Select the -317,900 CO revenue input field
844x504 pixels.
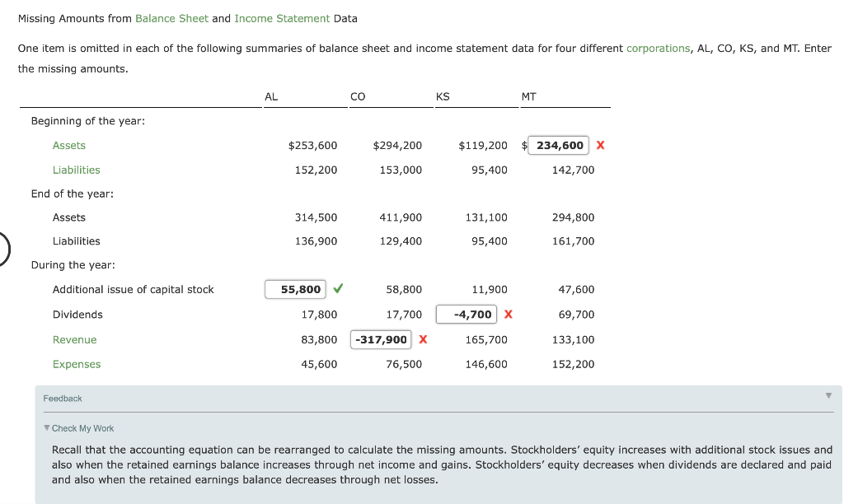point(381,339)
